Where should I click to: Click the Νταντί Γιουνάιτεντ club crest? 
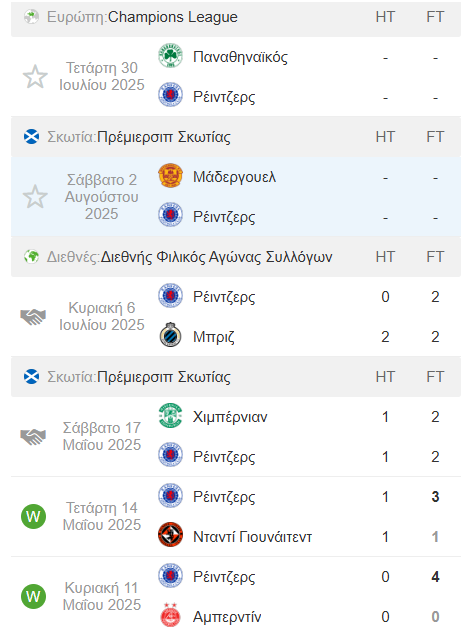click(170, 535)
